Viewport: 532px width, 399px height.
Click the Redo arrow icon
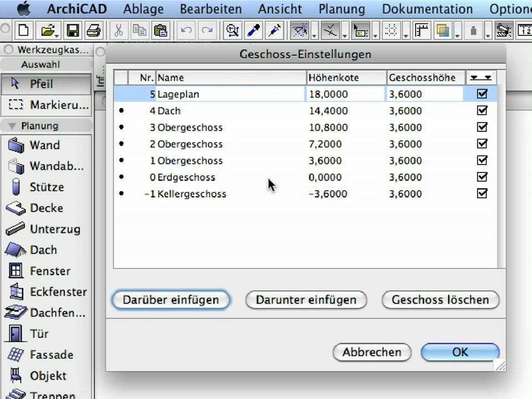[x=207, y=31]
